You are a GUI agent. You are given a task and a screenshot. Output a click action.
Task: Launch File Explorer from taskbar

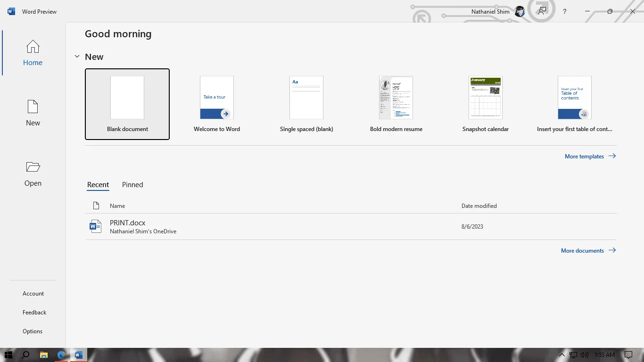click(x=43, y=355)
